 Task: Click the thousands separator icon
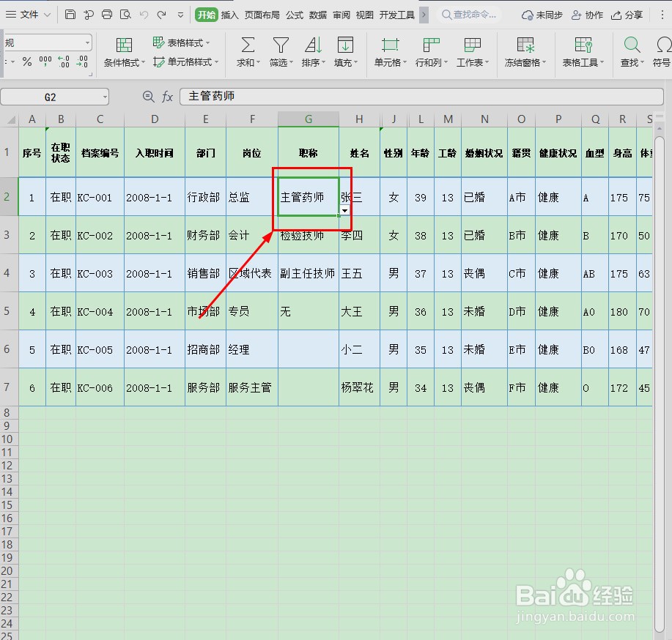tap(45, 62)
